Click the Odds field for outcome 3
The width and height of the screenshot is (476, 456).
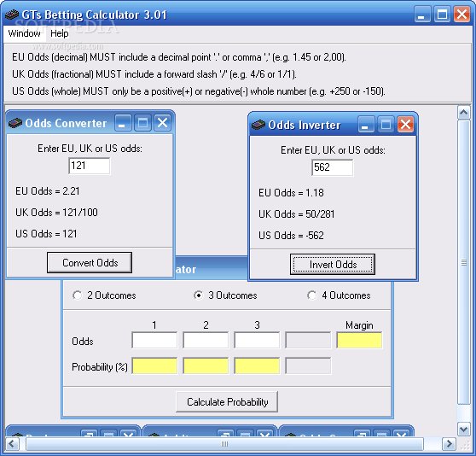[x=257, y=340]
